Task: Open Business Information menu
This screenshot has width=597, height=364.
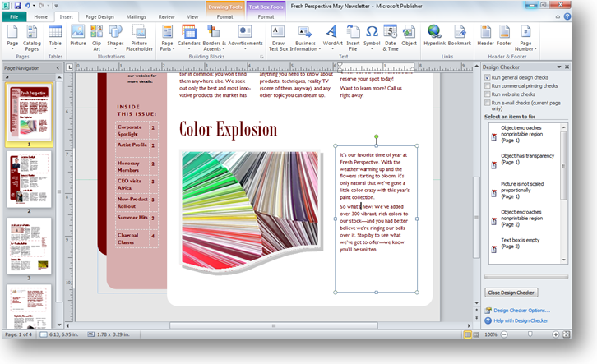Action: (x=305, y=38)
